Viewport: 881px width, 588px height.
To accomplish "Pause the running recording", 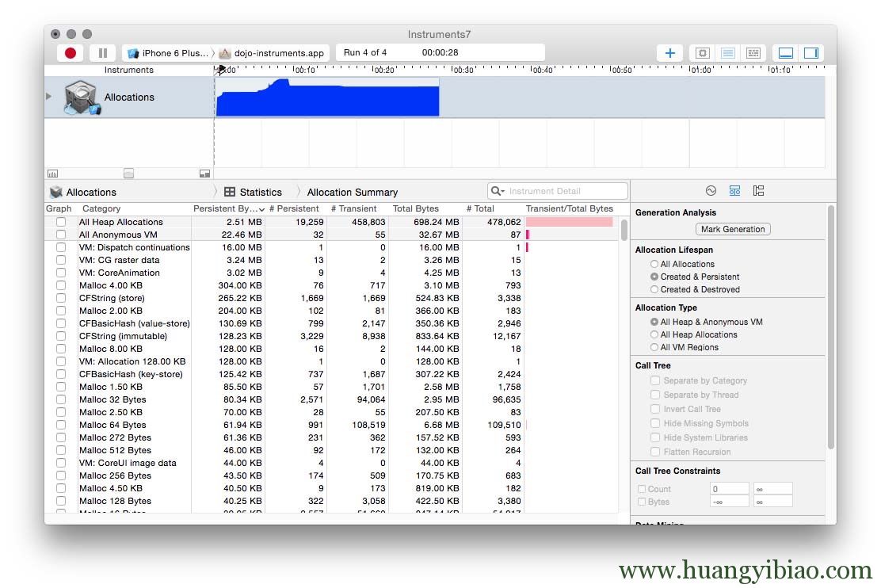I will 103,53.
